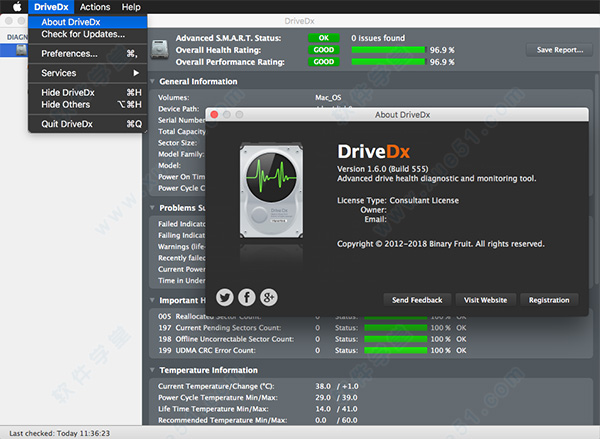Viewport: 600px width, 439px height.
Task: Click the 'Last checked: Today 11:36:23' status
Action: click(59, 433)
